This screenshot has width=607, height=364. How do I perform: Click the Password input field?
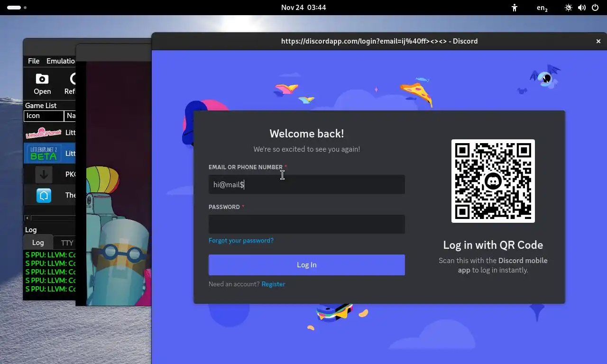point(306,224)
